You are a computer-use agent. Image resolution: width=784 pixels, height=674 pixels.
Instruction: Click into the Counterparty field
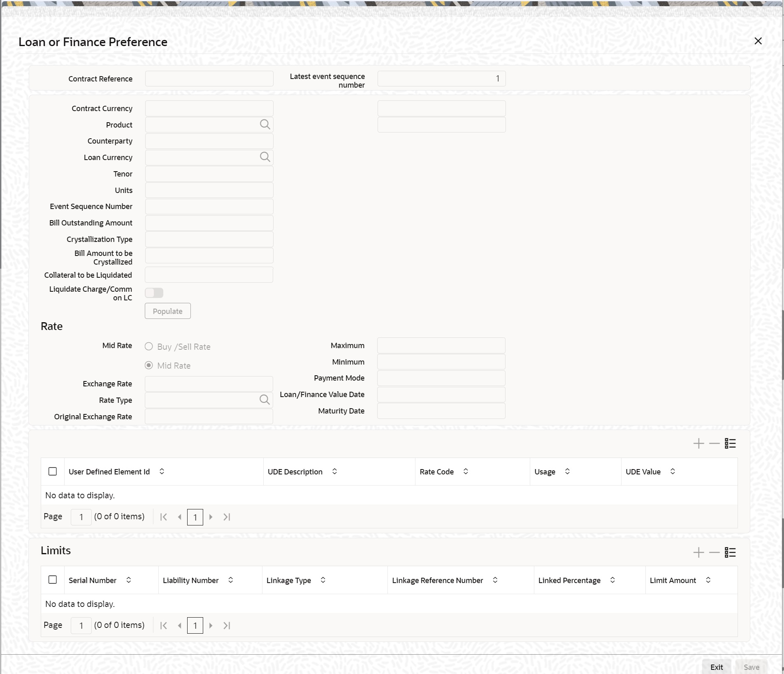pyautogui.click(x=209, y=141)
